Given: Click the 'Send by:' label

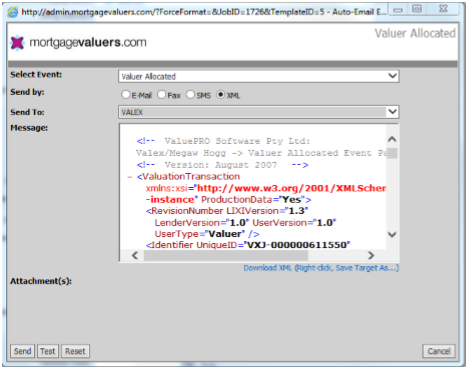Looking at the screenshot, I should [27, 92].
